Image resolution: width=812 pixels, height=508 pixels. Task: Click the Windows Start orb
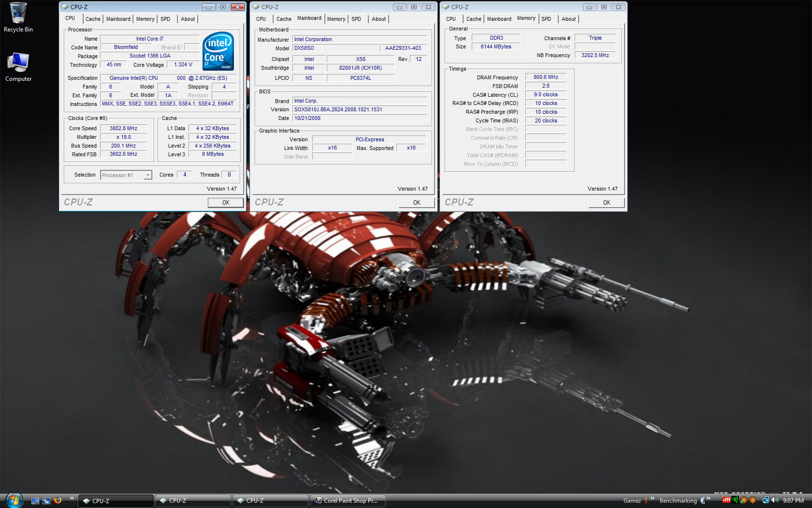14,500
